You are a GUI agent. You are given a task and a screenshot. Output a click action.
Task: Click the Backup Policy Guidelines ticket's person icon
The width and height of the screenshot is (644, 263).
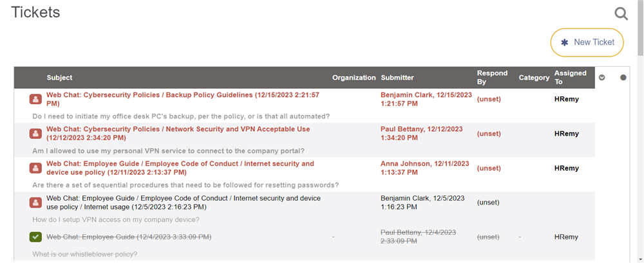[x=35, y=99]
